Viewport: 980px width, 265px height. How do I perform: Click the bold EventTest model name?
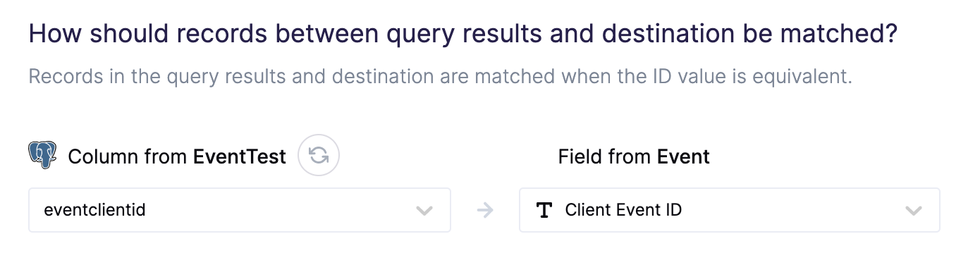[240, 156]
